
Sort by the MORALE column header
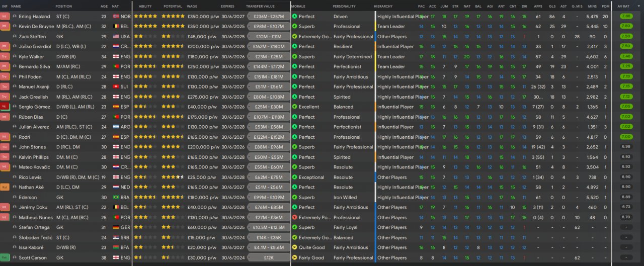coord(298,6)
